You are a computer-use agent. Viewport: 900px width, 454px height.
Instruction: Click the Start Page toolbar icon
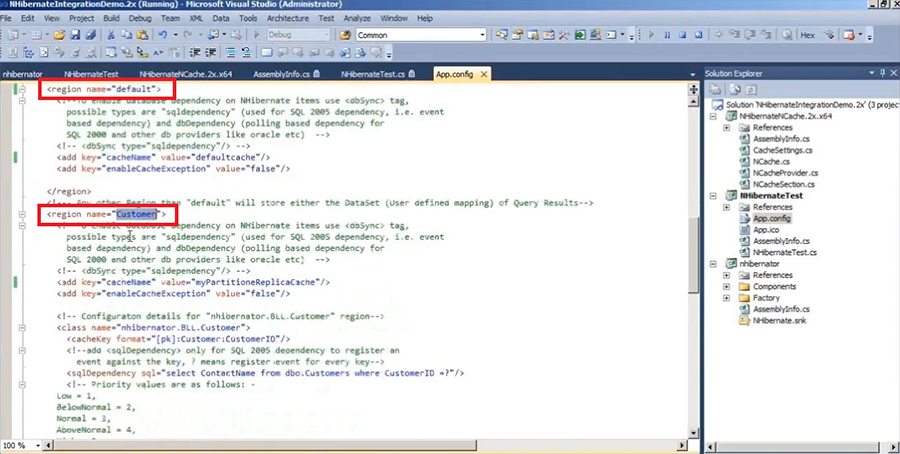click(x=580, y=35)
